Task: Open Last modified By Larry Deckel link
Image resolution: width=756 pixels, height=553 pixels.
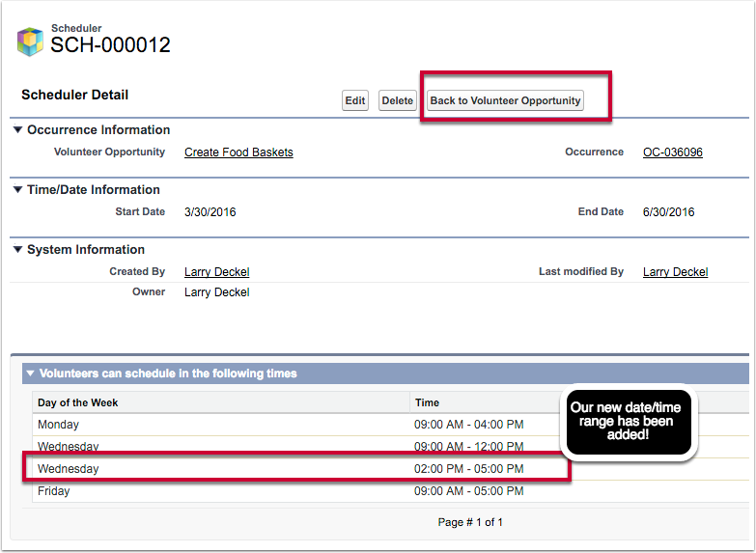Action: click(675, 271)
